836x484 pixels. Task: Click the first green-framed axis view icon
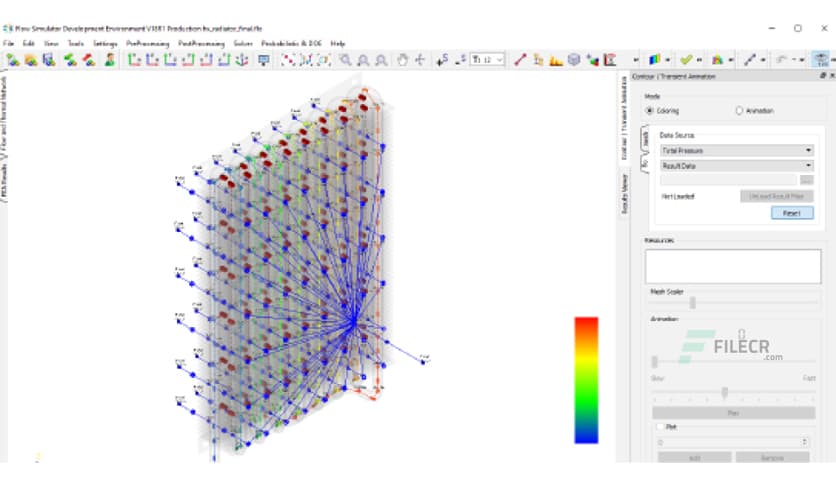[x=134, y=60]
